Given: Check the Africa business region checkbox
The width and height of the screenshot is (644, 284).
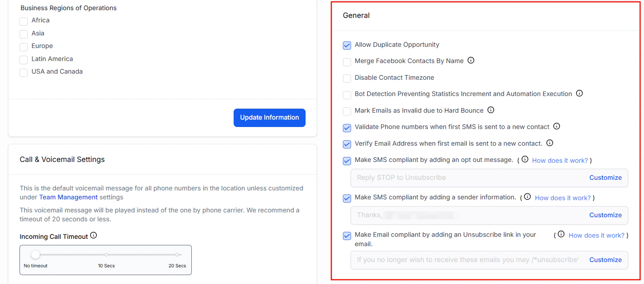Looking at the screenshot, I should 23,21.
